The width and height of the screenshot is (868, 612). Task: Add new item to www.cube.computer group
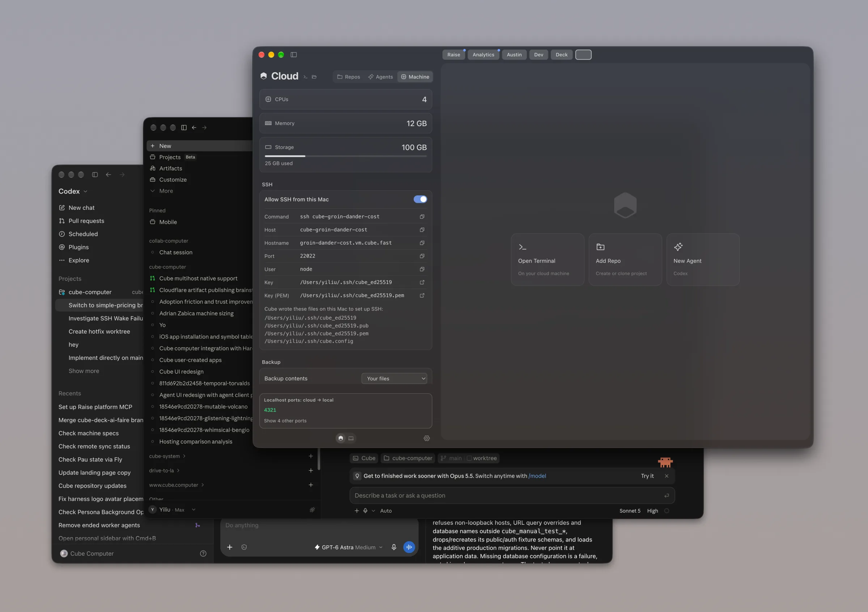point(311,485)
